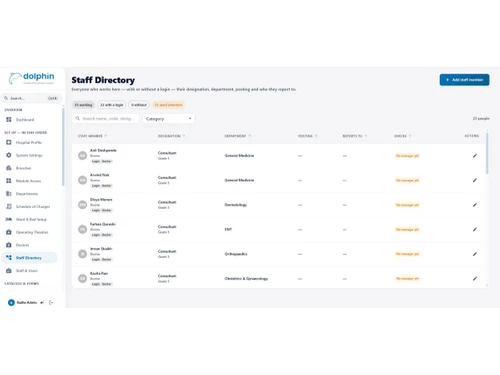Click Obstetrics & Gynaecology department cell
Viewport: 500px width, 375px height.
pos(246,278)
